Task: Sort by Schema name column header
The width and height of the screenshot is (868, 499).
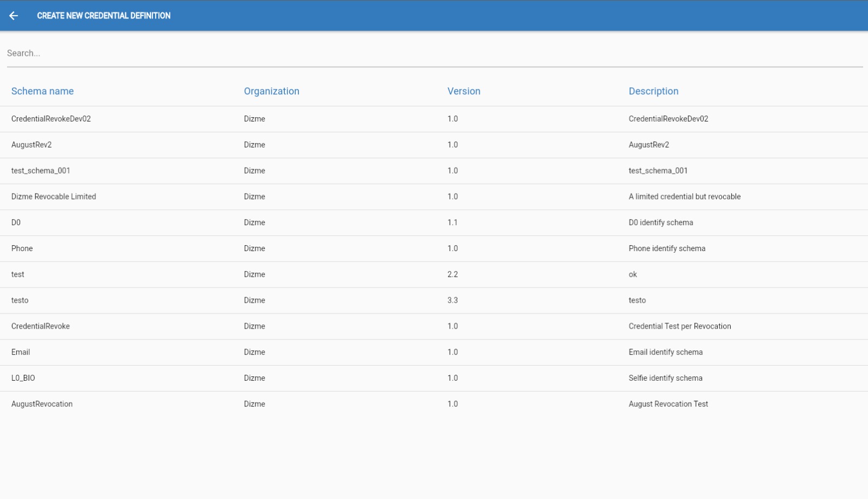Action: click(x=42, y=91)
